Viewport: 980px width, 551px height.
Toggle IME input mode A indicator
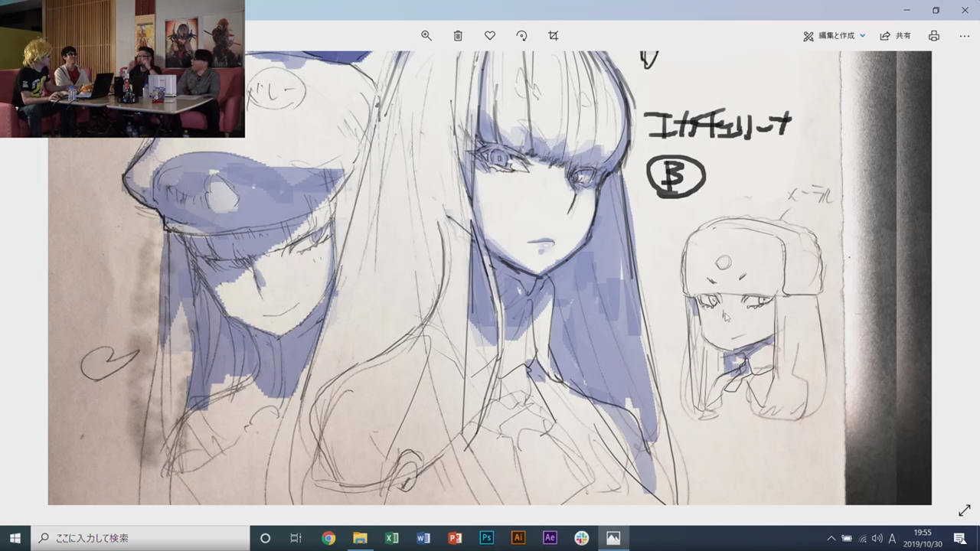coord(892,538)
